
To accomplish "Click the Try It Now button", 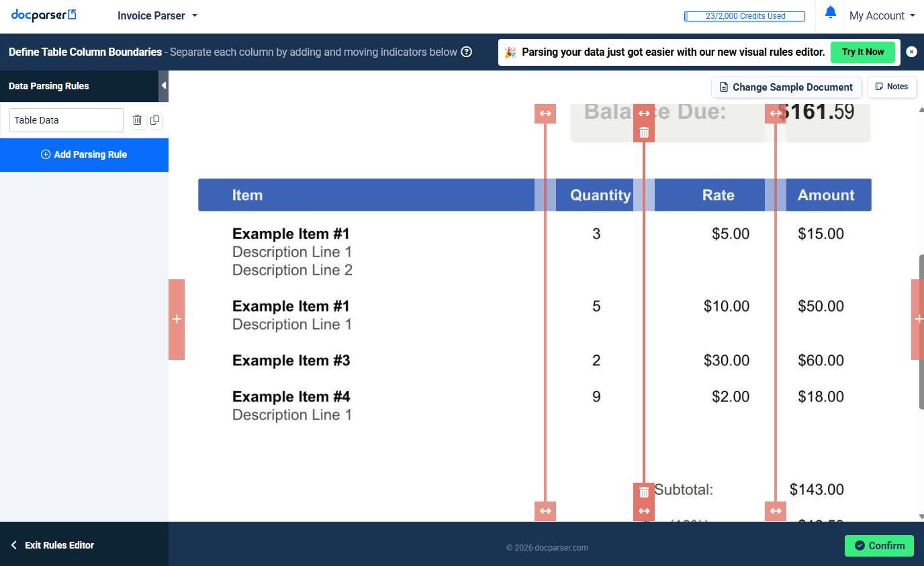I will click(x=863, y=52).
